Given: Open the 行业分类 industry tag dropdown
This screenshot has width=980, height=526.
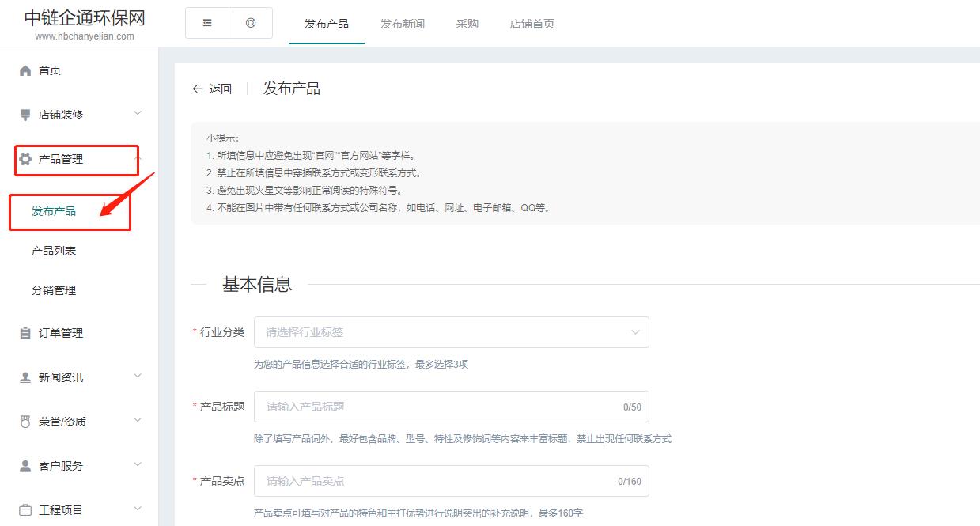Looking at the screenshot, I should tap(451, 332).
